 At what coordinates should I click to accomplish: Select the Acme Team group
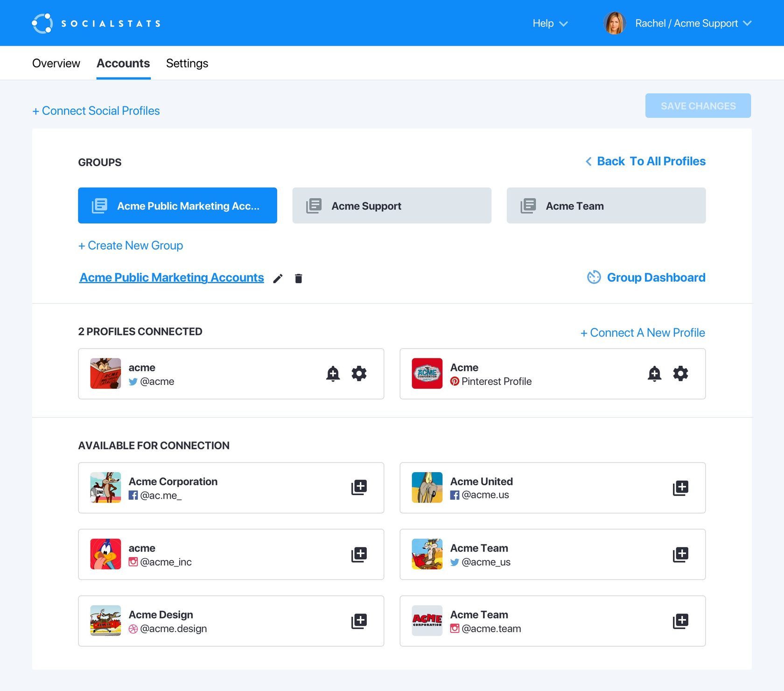[606, 206]
